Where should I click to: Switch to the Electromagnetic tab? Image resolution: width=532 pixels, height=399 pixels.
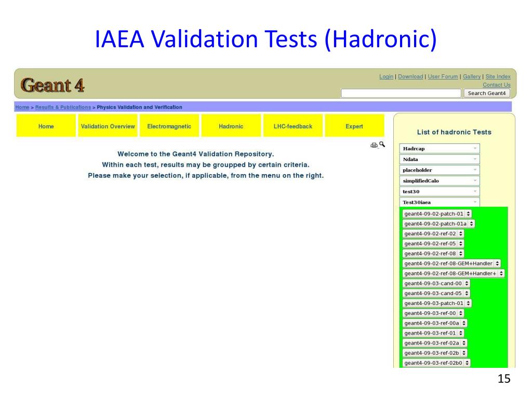click(169, 126)
